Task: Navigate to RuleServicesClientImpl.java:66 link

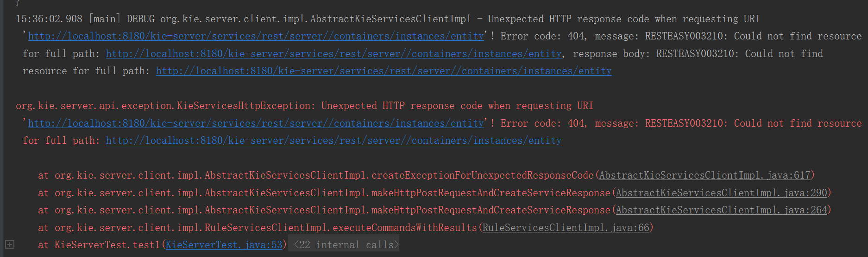Action: 566,228
